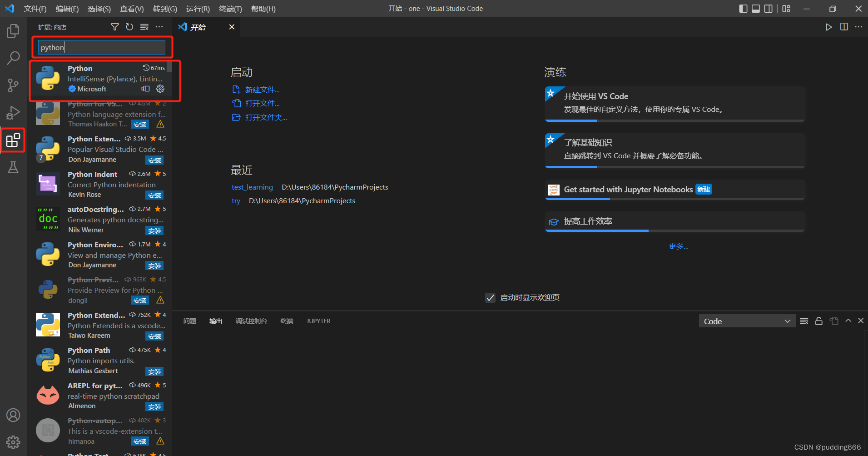The height and width of the screenshot is (456, 868).
Task: Toggle primary side bar layout icon
Action: (743, 9)
